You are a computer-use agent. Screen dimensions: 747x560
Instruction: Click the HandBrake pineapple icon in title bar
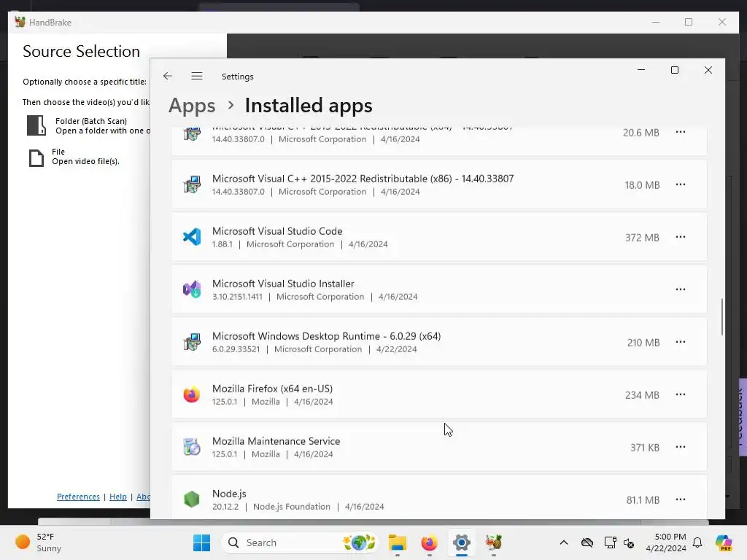click(x=20, y=22)
